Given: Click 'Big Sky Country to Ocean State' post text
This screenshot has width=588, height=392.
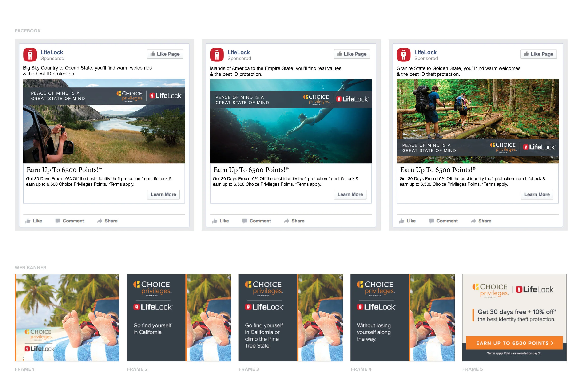Looking at the screenshot, I should pyautogui.click(x=87, y=71).
